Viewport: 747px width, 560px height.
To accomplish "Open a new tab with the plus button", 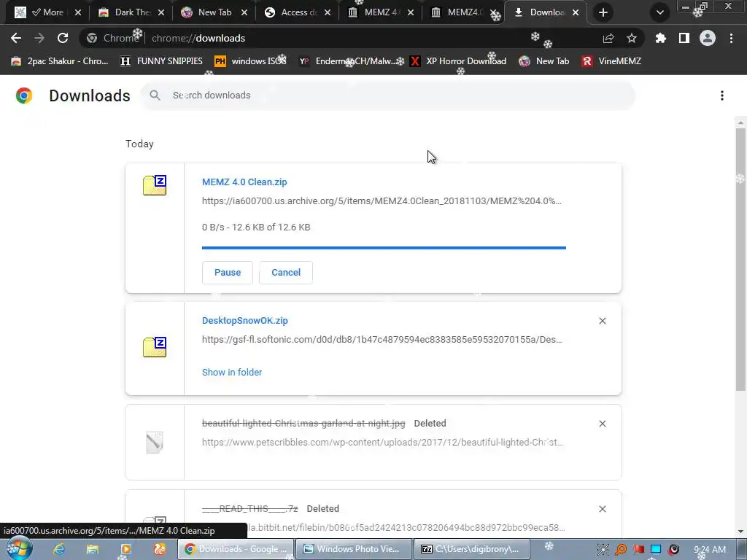I will pos(603,12).
